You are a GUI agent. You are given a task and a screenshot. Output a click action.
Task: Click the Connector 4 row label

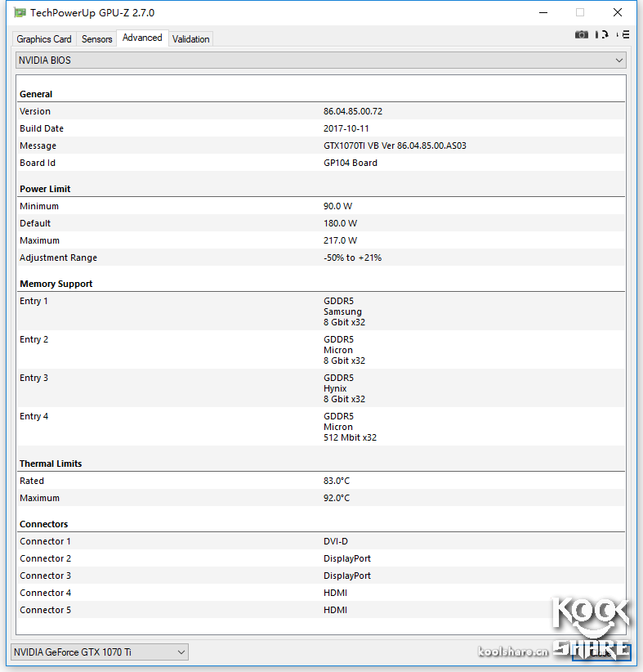click(x=45, y=593)
